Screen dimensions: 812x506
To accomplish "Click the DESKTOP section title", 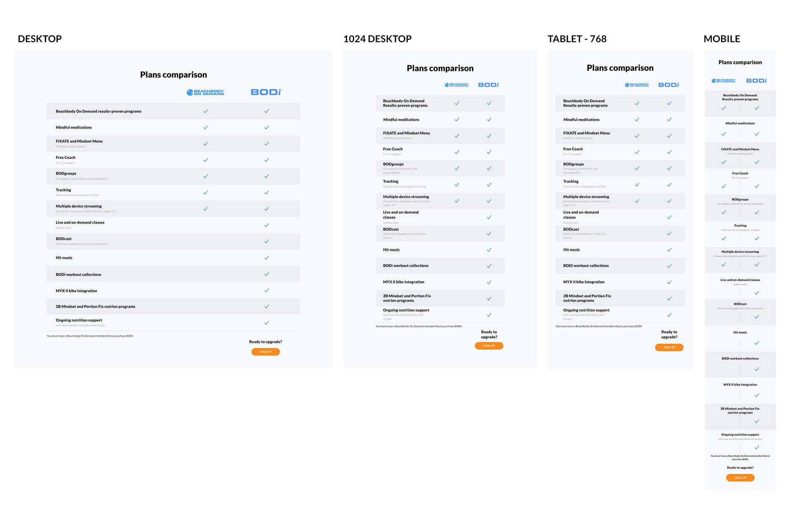I will [40, 39].
